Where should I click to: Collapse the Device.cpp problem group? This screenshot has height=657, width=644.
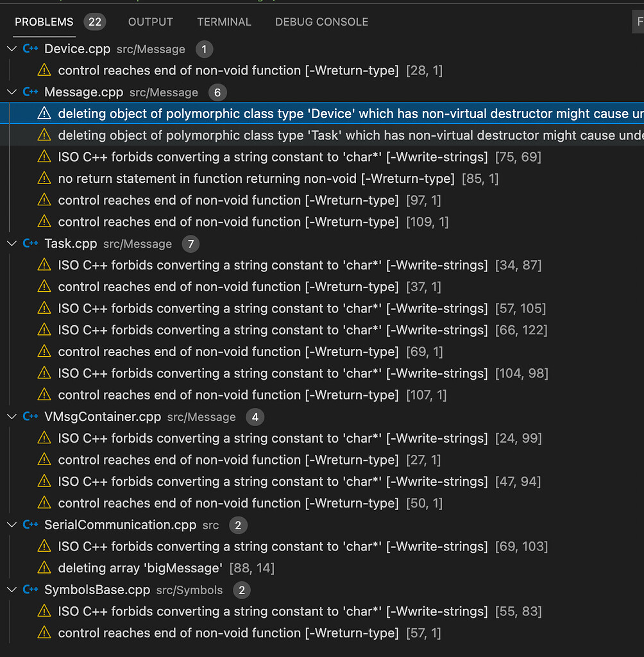click(12, 49)
